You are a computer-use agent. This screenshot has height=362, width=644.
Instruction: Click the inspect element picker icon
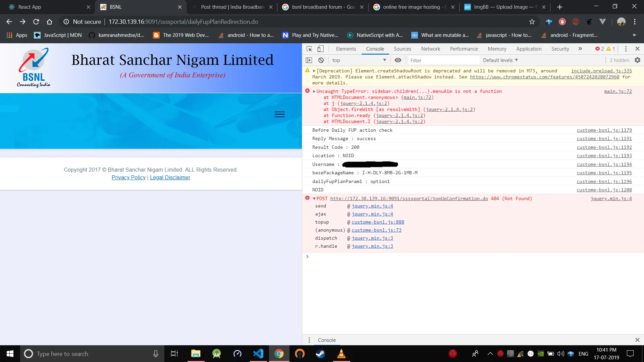click(x=309, y=49)
